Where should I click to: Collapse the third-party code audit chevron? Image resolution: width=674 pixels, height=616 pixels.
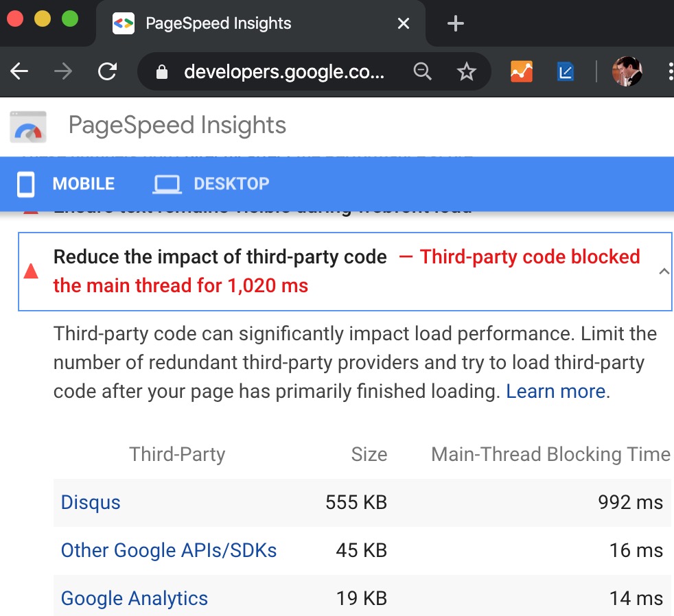[664, 271]
